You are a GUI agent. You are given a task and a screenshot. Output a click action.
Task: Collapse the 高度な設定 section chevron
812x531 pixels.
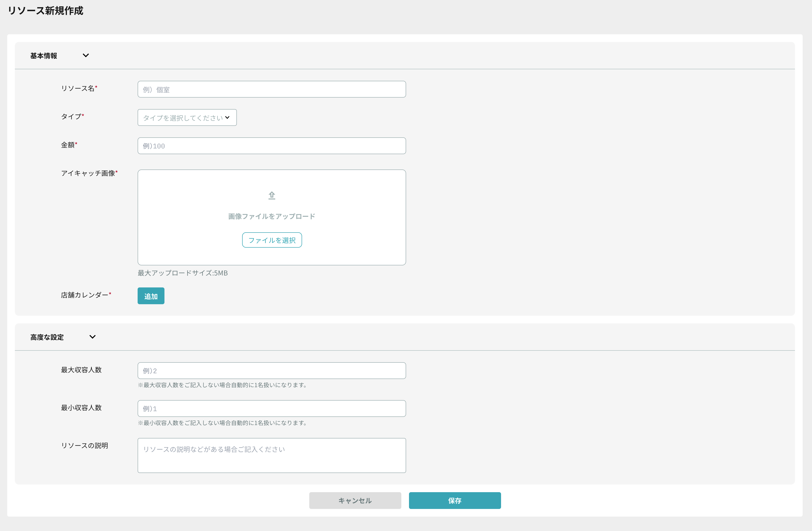[93, 337]
